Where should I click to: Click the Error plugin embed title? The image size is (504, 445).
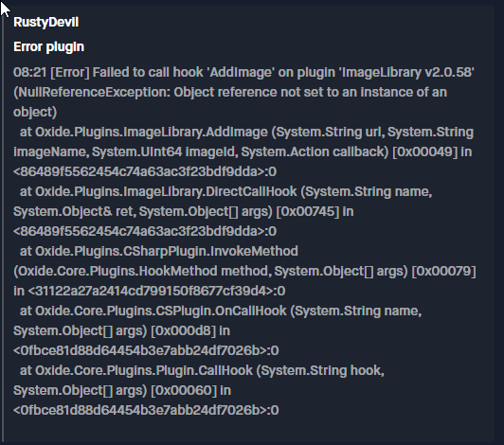tap(49, 47)
